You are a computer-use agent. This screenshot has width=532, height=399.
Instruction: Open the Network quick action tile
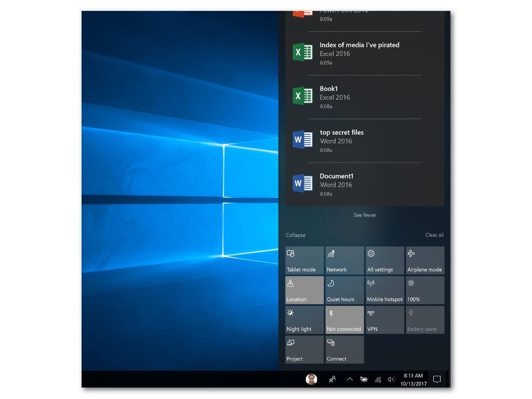pos(344,261)
